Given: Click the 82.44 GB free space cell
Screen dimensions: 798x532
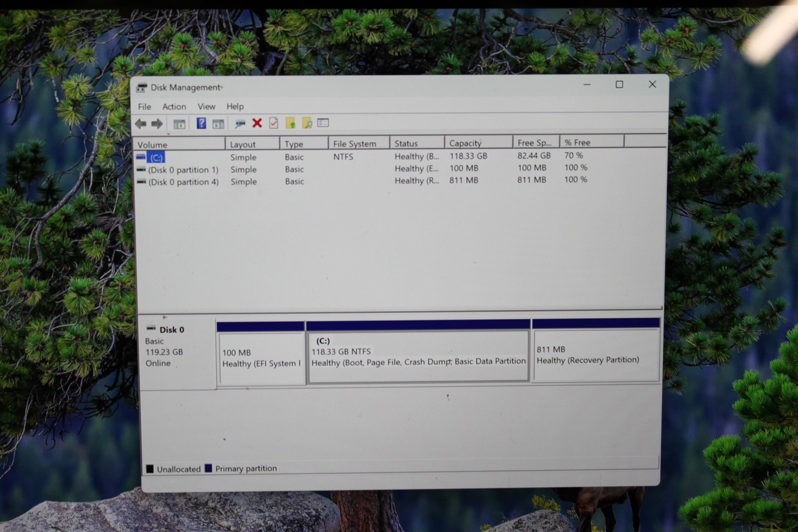Looking at the screenshot, I should 534,156.
